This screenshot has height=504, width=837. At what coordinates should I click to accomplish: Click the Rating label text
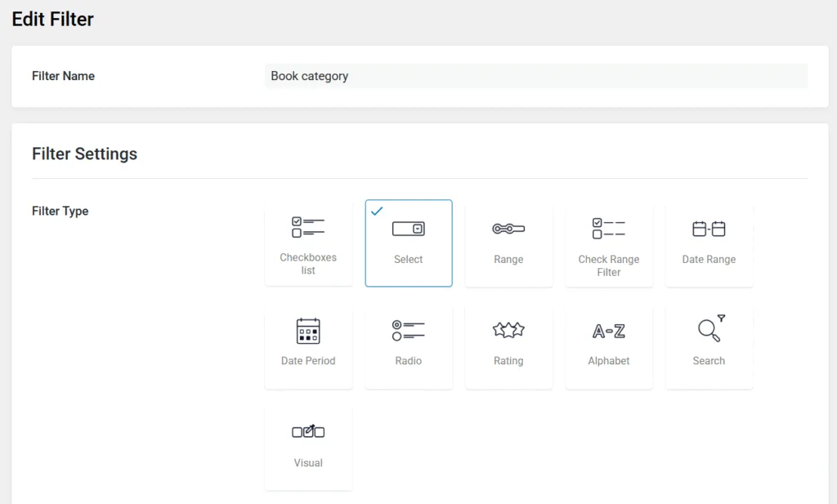pyautogui.click(x=508, y=360)
